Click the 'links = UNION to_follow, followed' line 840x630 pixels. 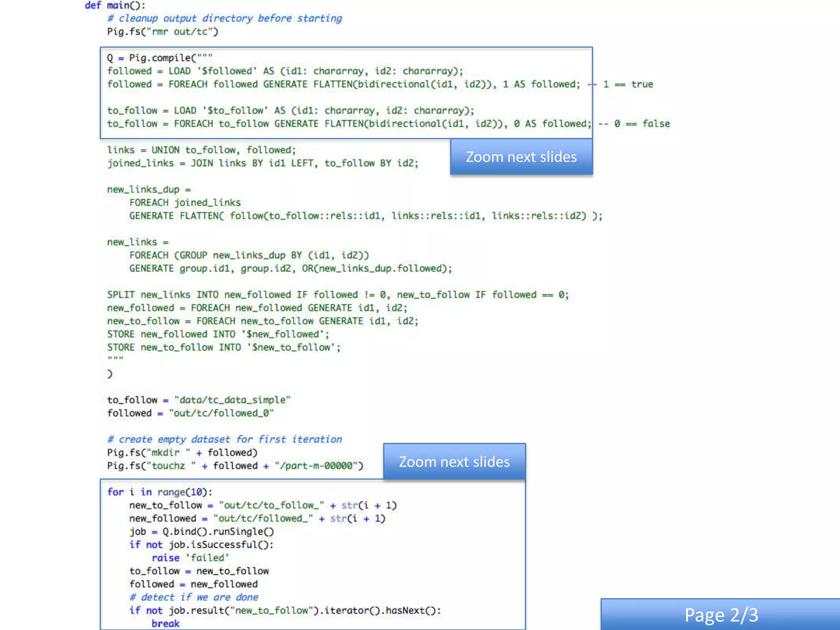(x=201, y=150)
